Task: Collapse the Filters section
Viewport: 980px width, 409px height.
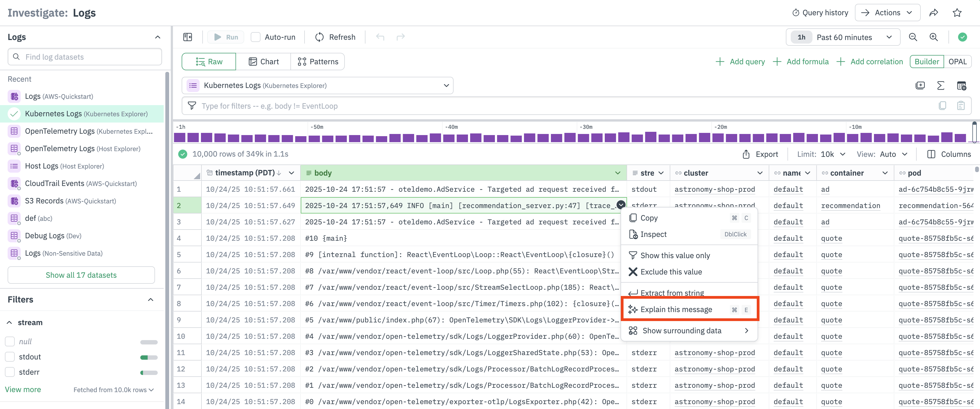Action: pos(151,300)
